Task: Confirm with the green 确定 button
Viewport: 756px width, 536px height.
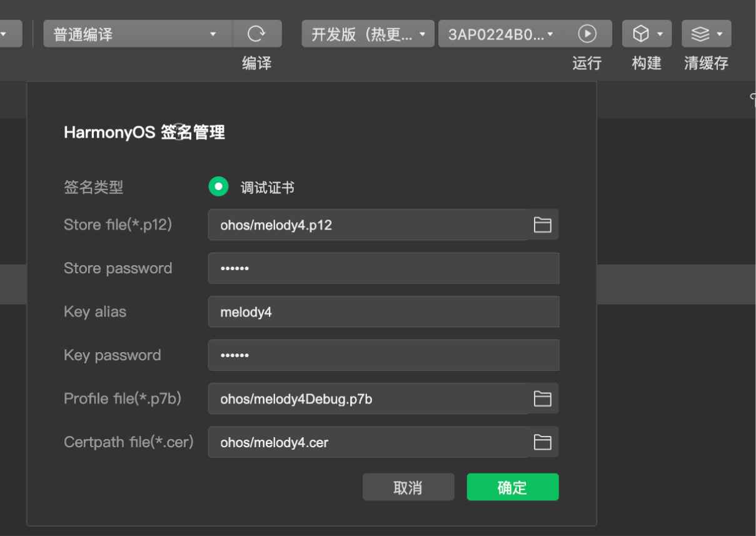Action: pyautogui.click(x=512, y=487)
